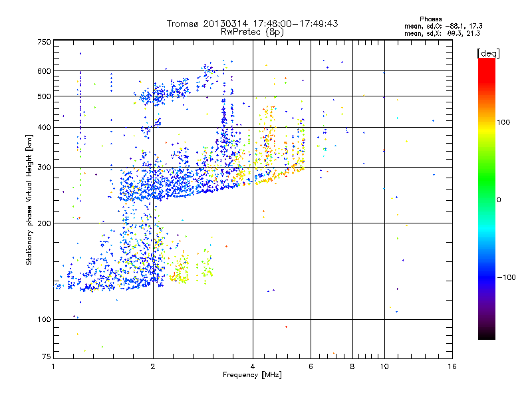Click the x-axis tick label '1'

coord(53,366)
